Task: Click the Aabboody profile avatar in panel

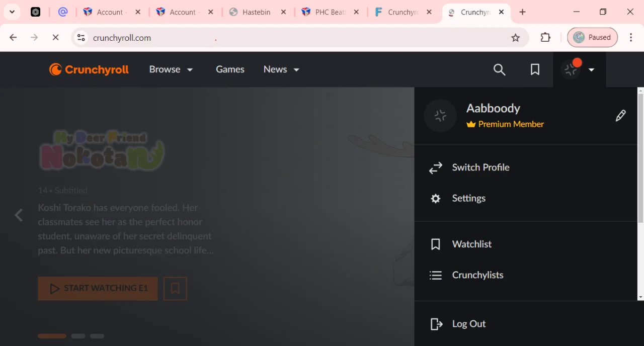Action: 440,116
